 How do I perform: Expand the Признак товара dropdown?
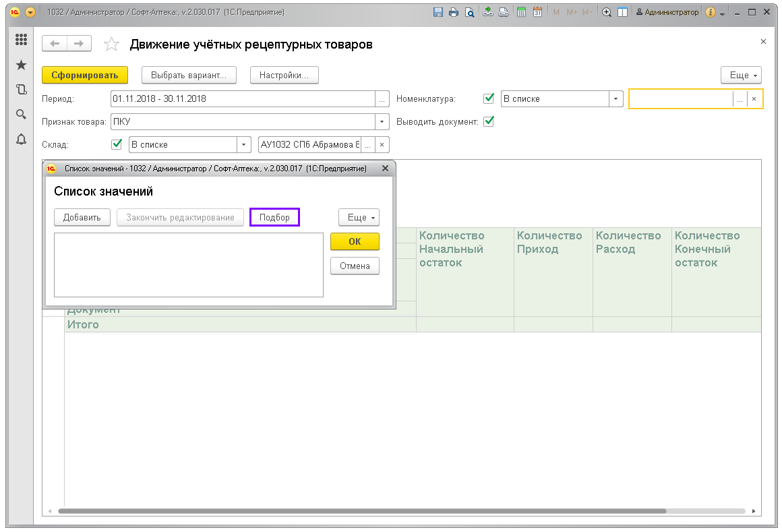point(383,122)
